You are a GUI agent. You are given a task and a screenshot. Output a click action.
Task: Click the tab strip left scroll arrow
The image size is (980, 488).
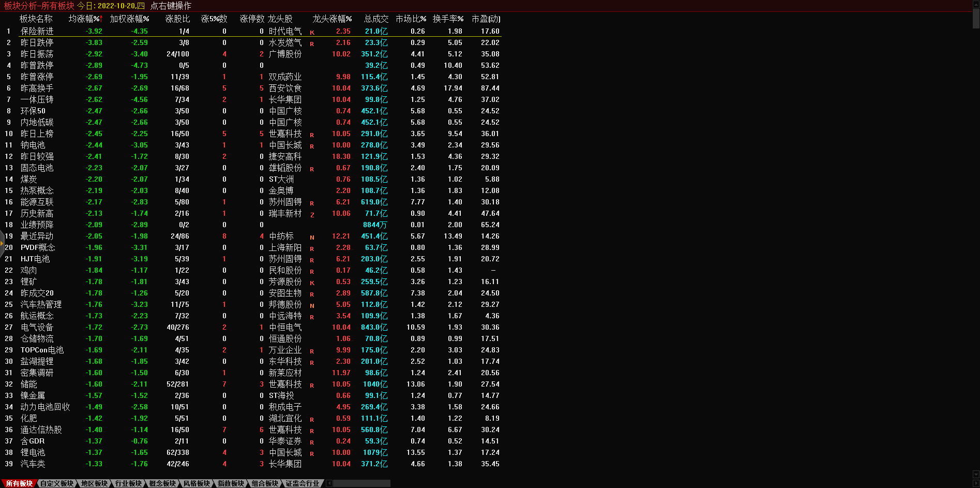(x=329, y=483)
